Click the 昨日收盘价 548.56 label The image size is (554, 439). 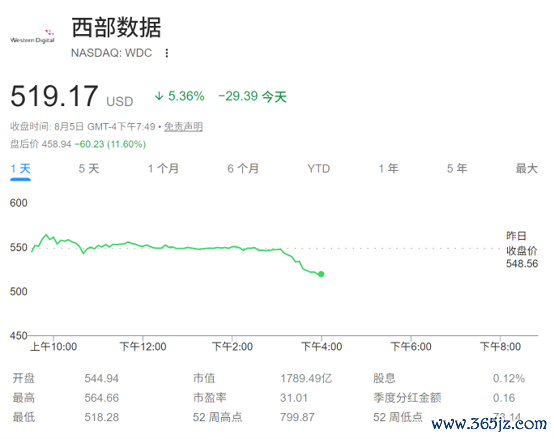tap(522, 250)
